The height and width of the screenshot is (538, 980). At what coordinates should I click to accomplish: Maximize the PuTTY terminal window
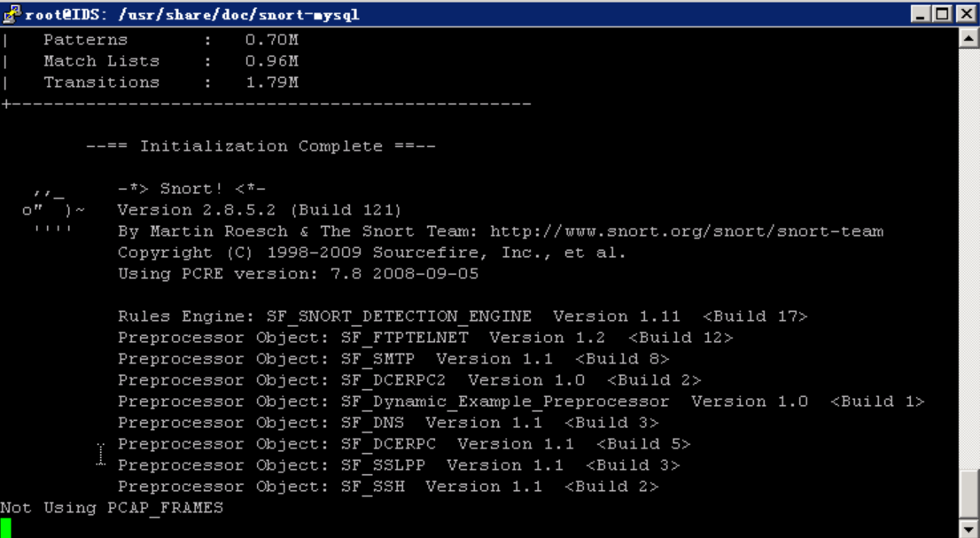[x=942, y=14]
